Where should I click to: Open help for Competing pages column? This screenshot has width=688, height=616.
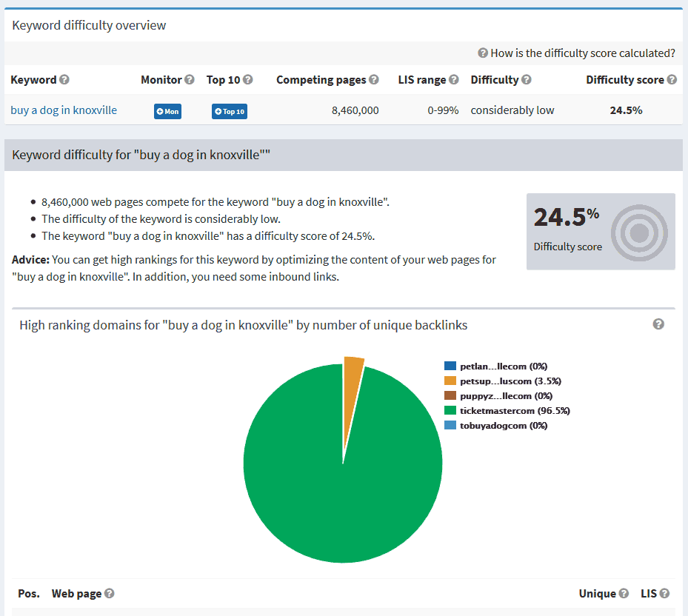pos(373,79)
